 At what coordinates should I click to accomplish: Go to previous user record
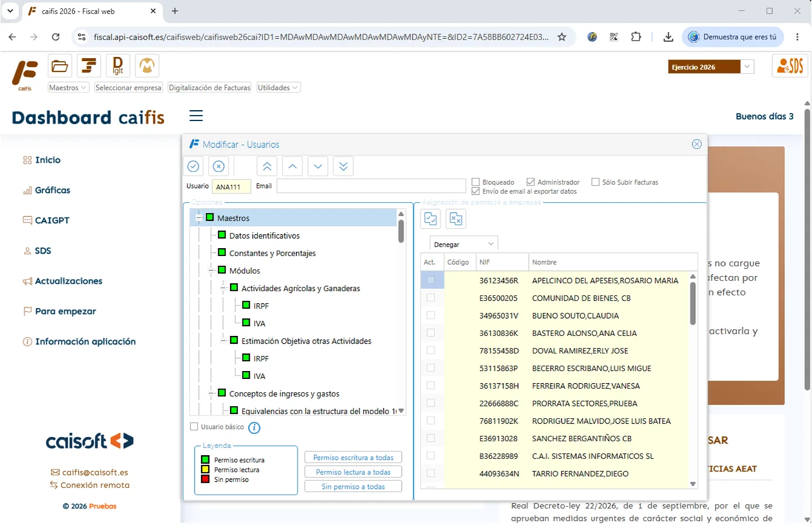click(x=292, y=166)
